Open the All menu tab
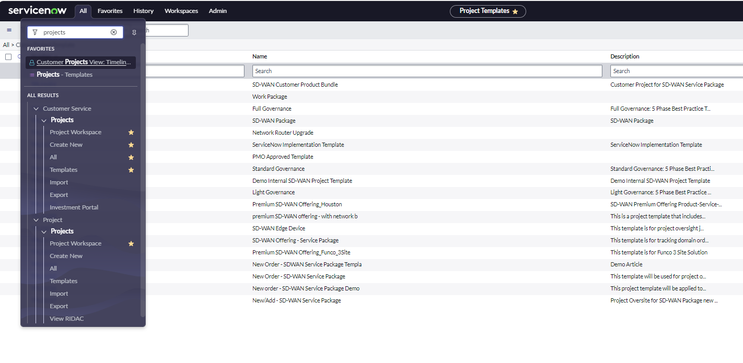The image size is (743, 363). tap(83, 11)
